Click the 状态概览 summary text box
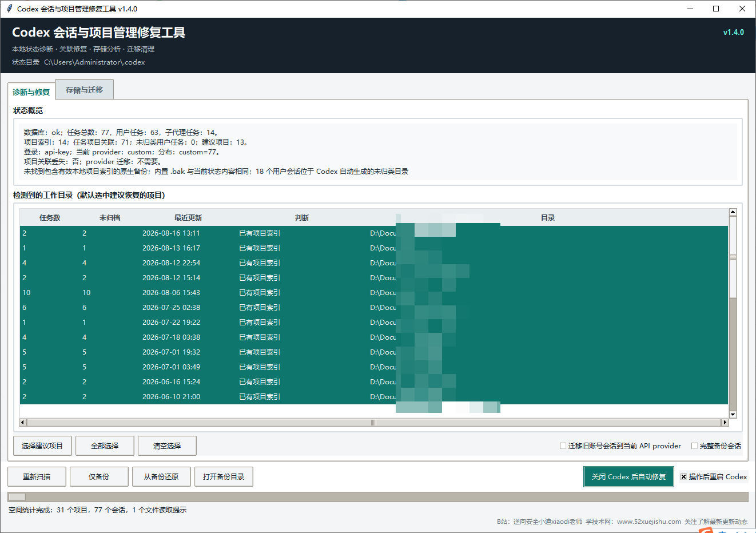 pyautogui.click(x=378, y=152)
